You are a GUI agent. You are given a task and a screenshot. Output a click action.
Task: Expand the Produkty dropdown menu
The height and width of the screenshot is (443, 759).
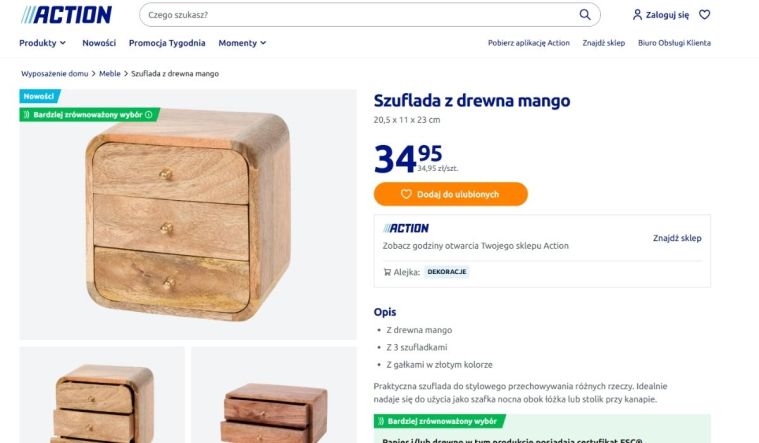(42, 43)
